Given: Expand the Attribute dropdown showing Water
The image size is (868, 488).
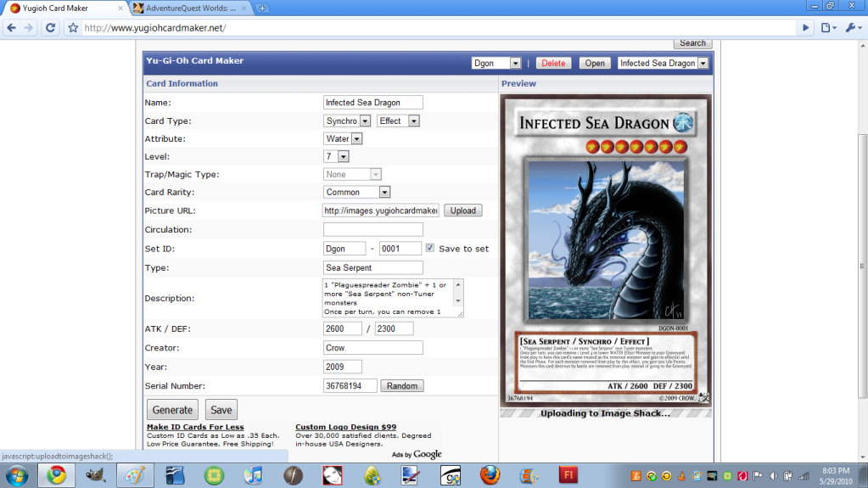Looking at the screenshot, I should click(343, 138).
